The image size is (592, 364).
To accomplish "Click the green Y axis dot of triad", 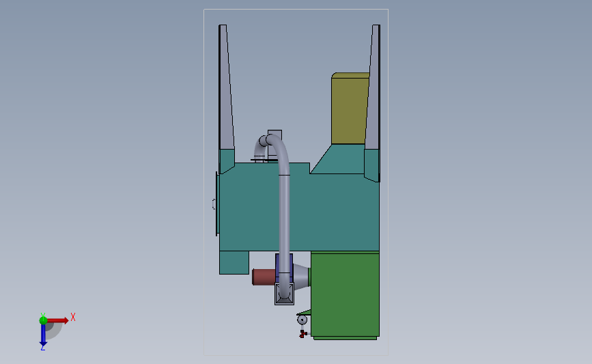I will (43, 320).
